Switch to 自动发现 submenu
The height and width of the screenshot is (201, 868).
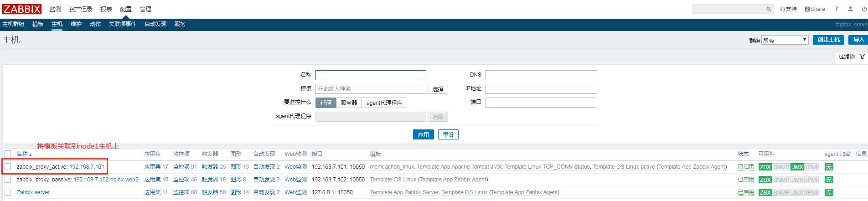(155, 24)
